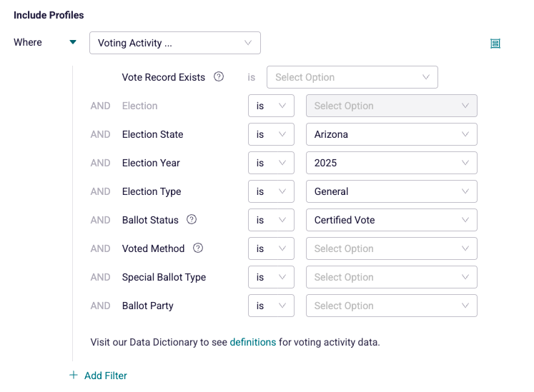Click the greyed-out Election label
534x392 pixels.
coord(139,106)
